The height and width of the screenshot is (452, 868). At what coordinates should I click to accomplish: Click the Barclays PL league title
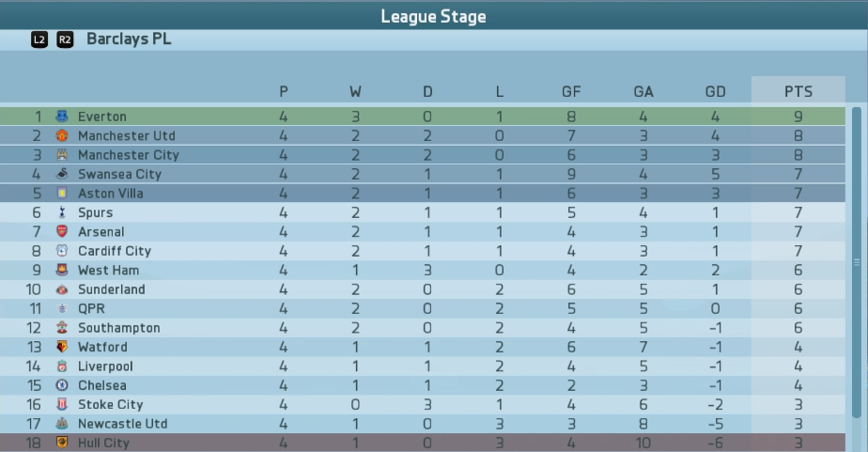129,39
